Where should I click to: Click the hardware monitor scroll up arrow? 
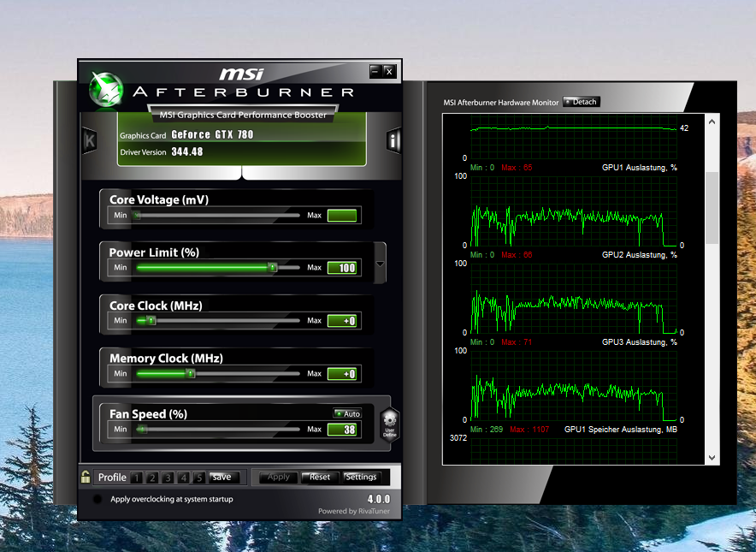point(712,122)
